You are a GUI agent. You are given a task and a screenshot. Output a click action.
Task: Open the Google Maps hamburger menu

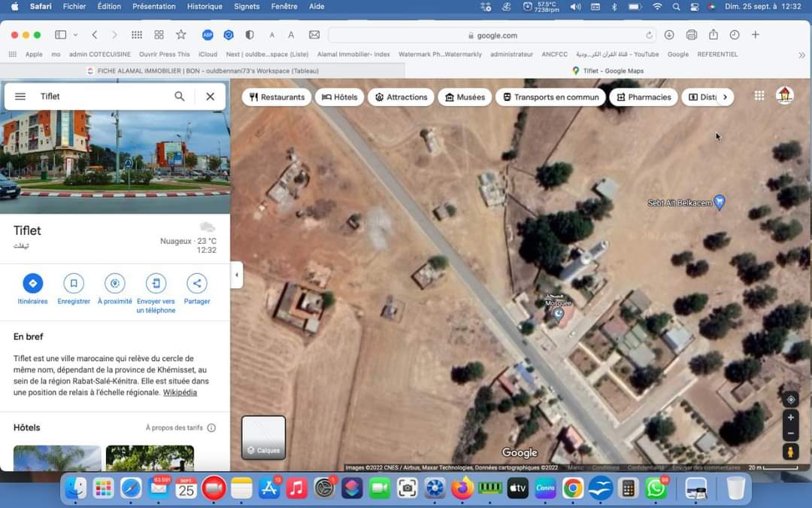pos(20,96)
